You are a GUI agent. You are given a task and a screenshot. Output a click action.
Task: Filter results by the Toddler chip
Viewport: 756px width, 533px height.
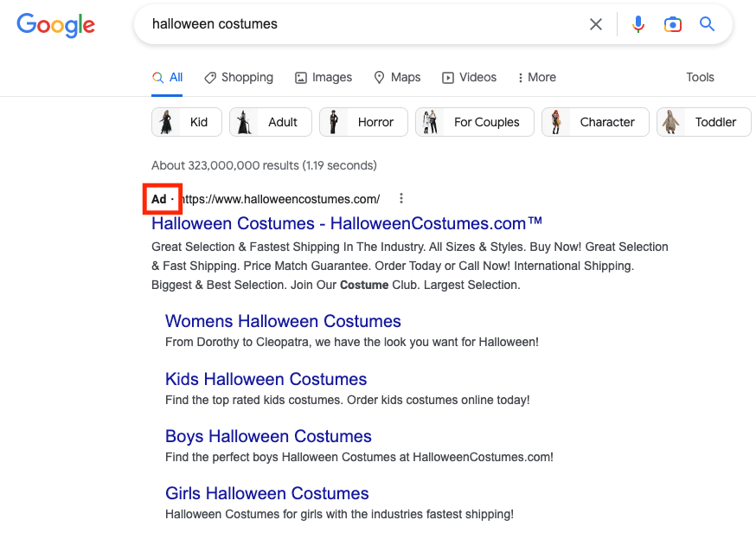click(704, 122)
